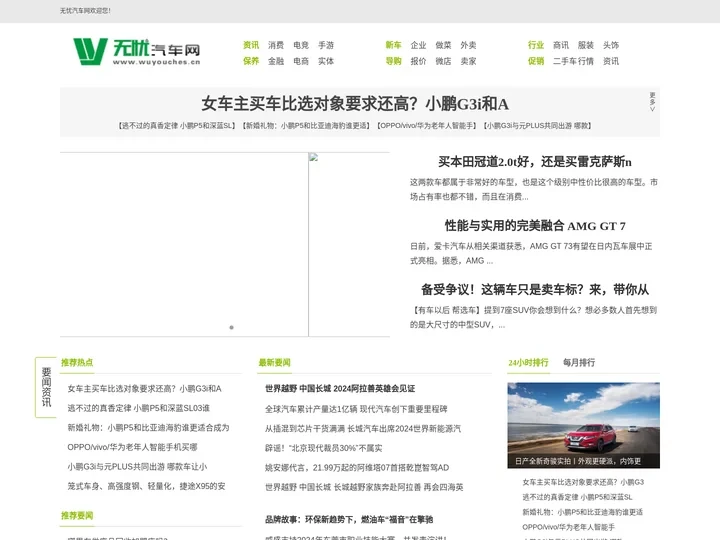
Task: Open ranking item OPPO/vivo/华为老年人智能手
Action: coord(568,527)
